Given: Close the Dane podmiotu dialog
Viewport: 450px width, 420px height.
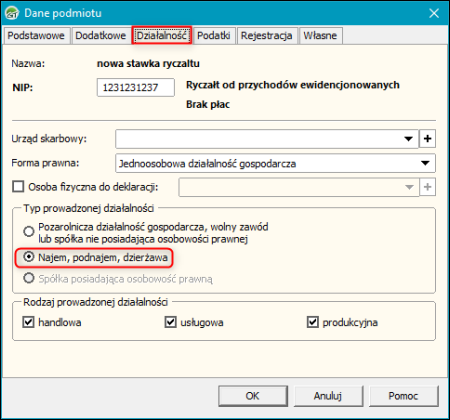Looking at the screenshot, I should point(434,13).
